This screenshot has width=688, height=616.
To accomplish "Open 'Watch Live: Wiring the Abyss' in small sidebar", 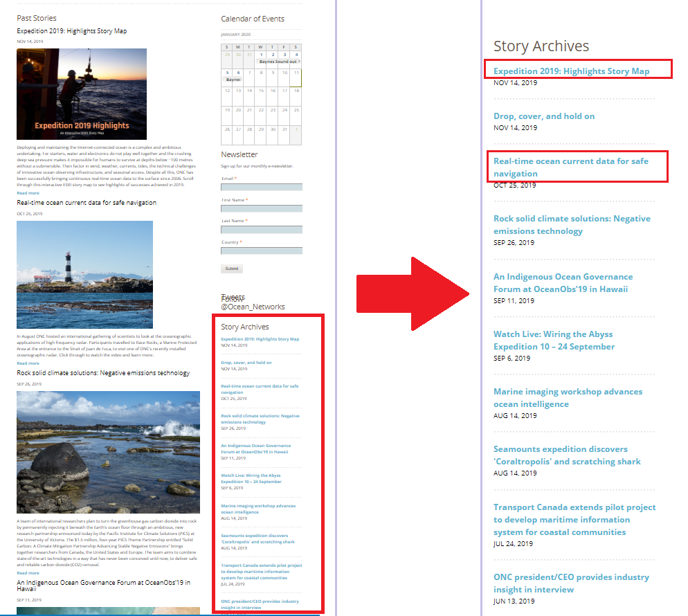I will (x=251, y=479).
